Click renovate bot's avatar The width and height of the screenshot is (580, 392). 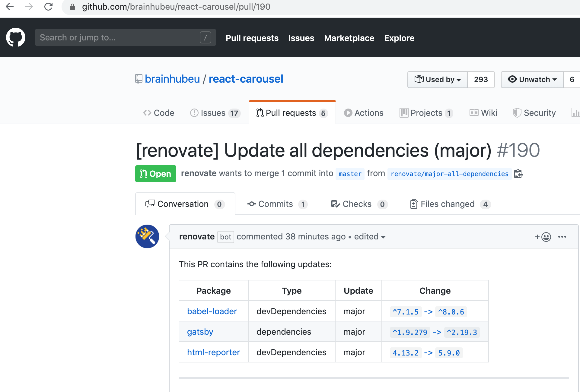147,236
